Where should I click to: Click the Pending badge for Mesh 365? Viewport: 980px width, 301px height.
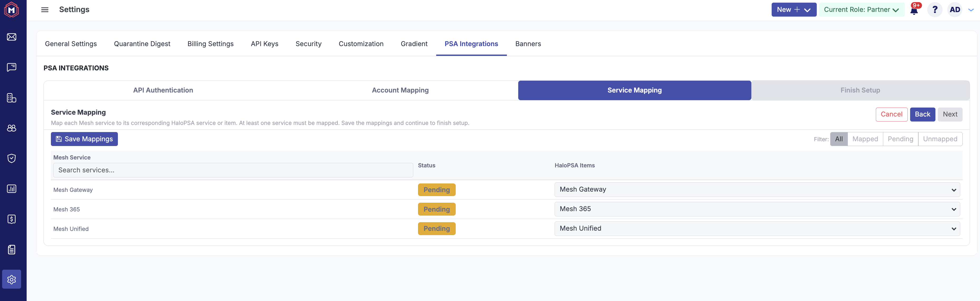[x=437, y=209]
